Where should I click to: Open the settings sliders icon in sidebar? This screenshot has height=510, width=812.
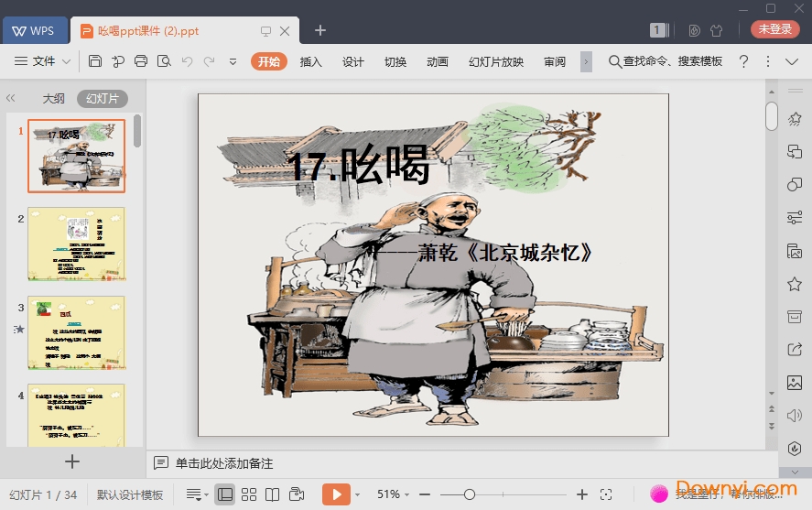tap(795, 218)
